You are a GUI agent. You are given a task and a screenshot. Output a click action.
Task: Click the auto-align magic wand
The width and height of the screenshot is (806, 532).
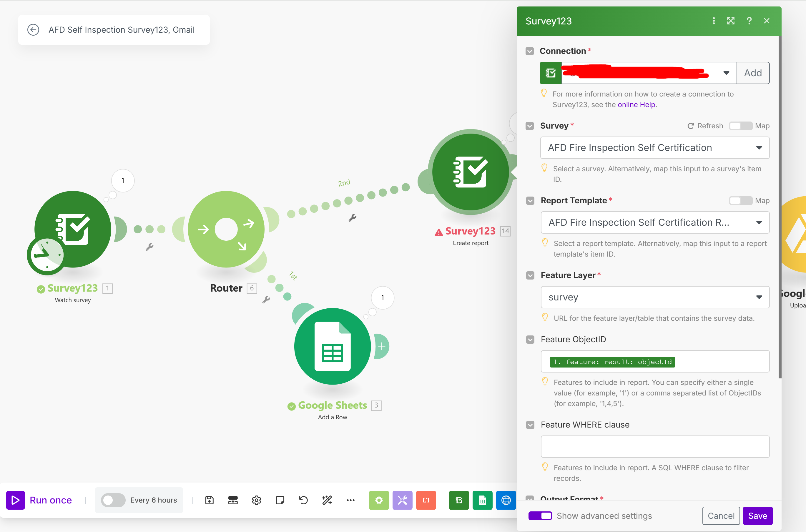point(327,500)
